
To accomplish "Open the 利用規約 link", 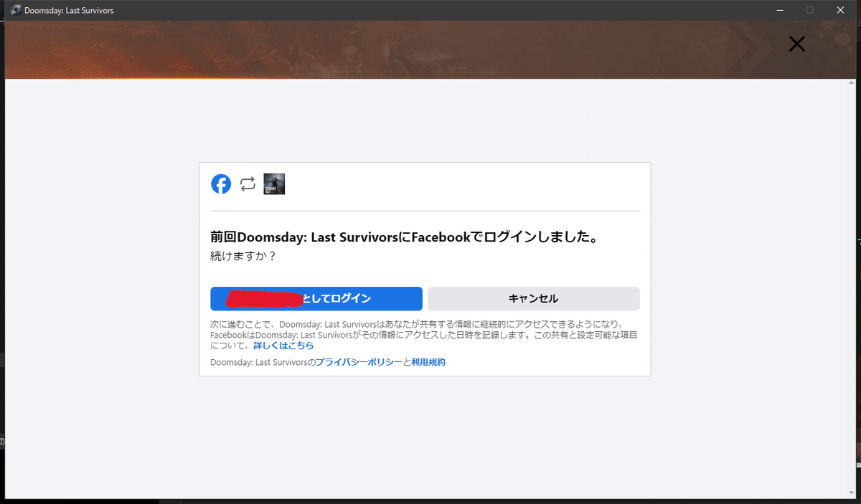I will click(428, 362).
